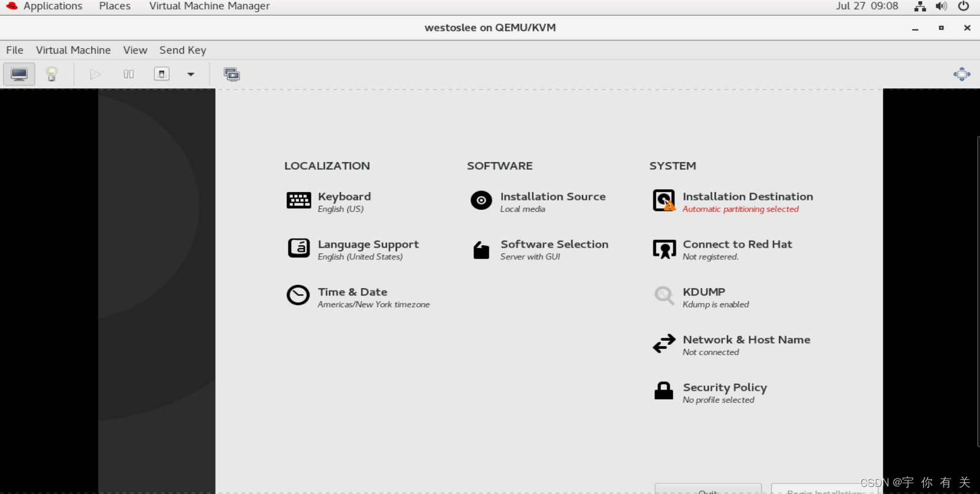
Task: Click the Security Policy lock icon
Action: pos(664,391)
